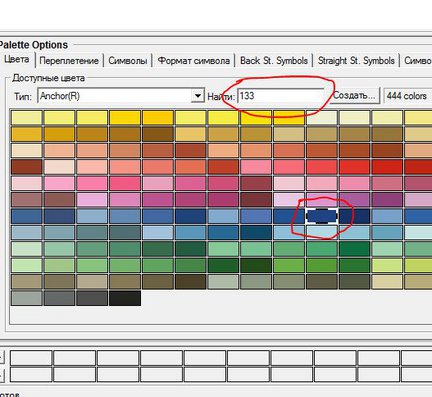Open the Переплетение tab
This screenshot has width=432, height=397.
69,61
